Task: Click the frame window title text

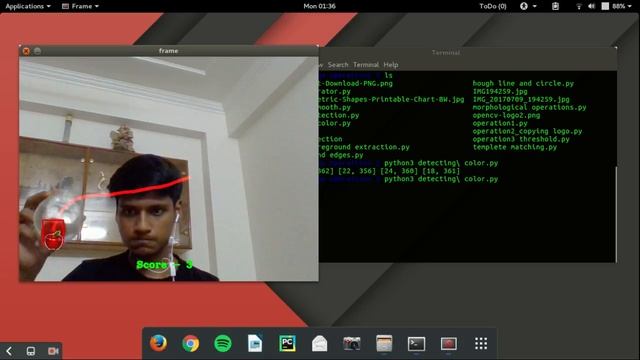Action: tap(168, 51)
